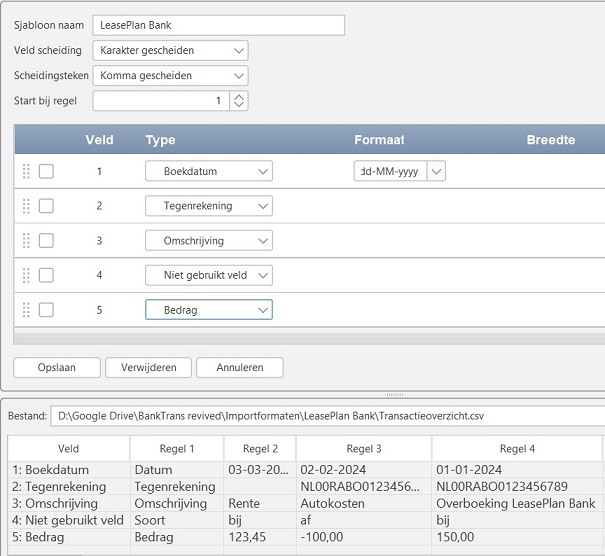Expand the Boekdatum type dropdown

pyautogui.click(x=208, y=172)
